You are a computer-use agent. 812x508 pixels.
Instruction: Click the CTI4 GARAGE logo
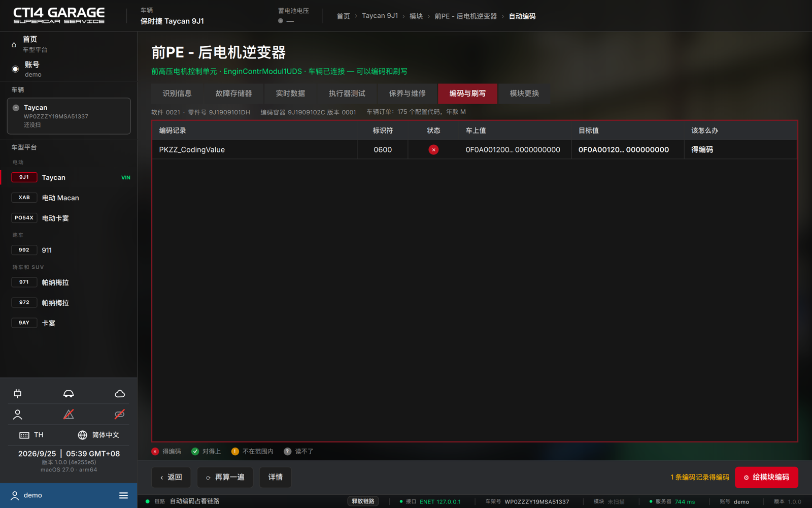click(x=59, y=15)
